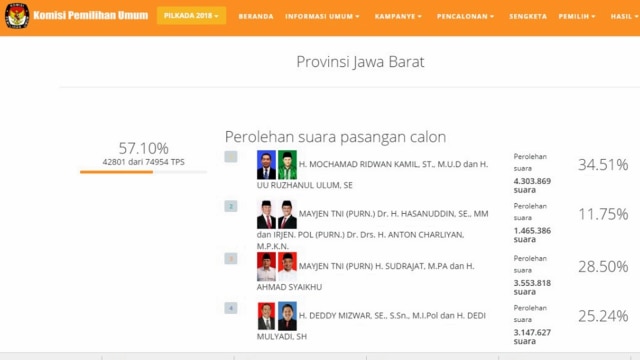This screenshot has width=640, height=360.
Task: Expand the PEMILIH menu
Action: tap(577, 16)
